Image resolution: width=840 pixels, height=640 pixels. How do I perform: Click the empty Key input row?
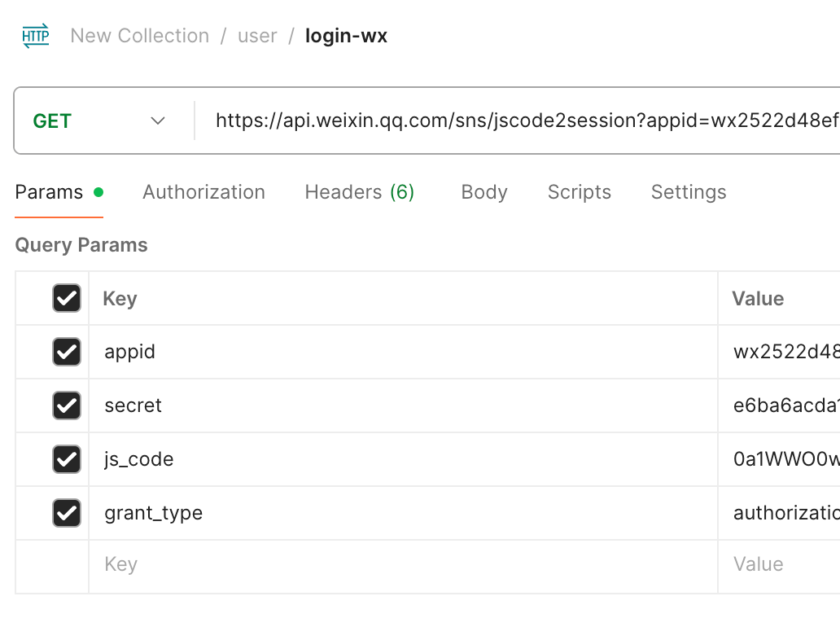326,564
